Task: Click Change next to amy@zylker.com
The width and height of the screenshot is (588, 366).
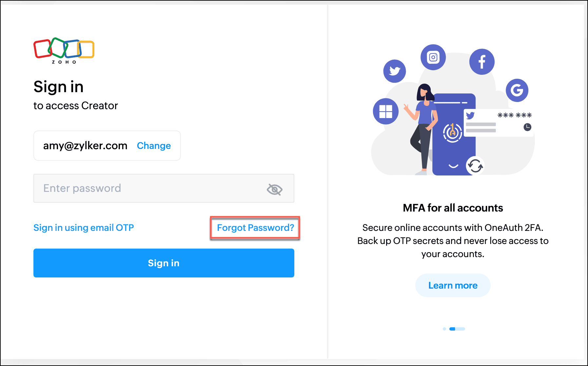Action: pos(154,146)
